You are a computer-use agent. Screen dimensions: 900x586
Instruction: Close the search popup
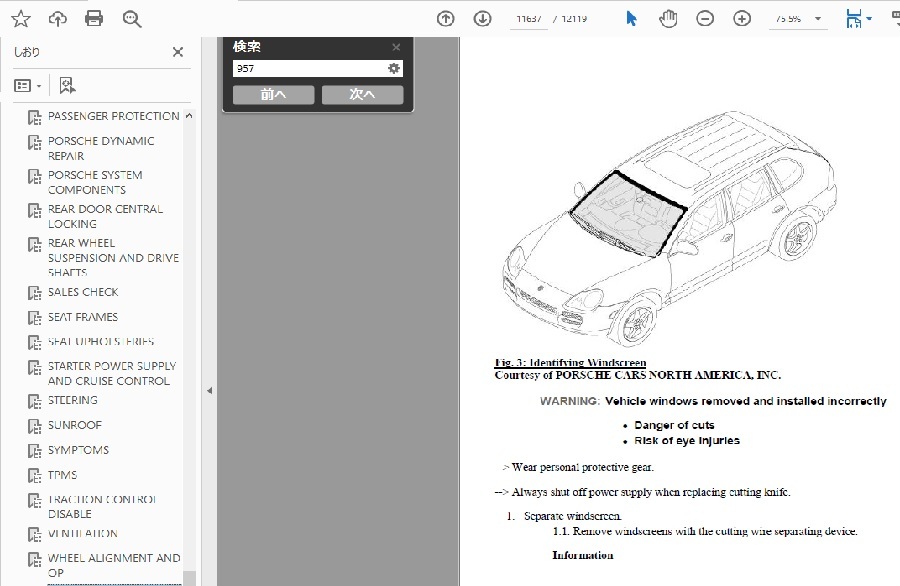pyautogui.click(x=396, y=47)
